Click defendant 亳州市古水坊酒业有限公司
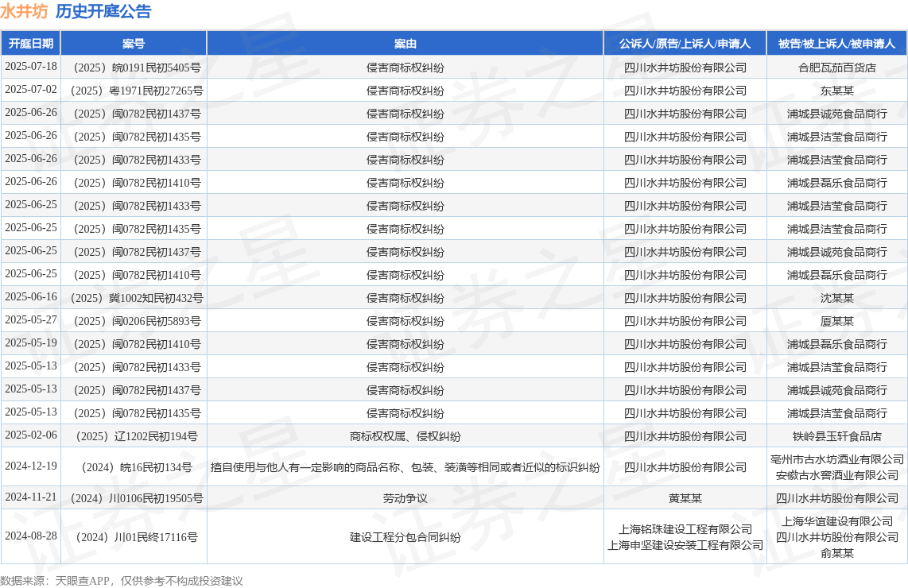908x588 pixels. 836,459
